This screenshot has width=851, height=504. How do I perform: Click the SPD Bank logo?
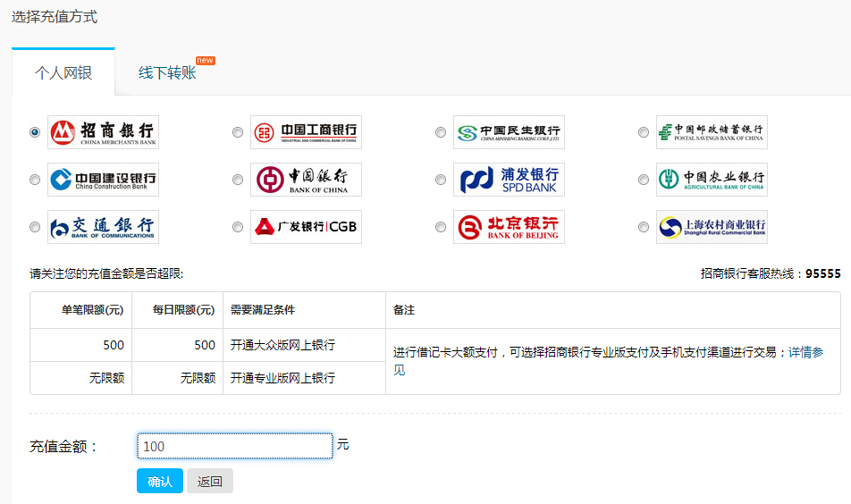pyautogui.click(x=510, y=180)
